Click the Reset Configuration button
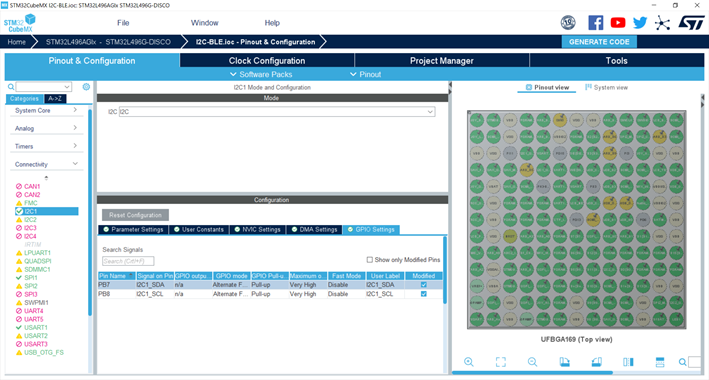709x380 pixels. coord(135,215)
